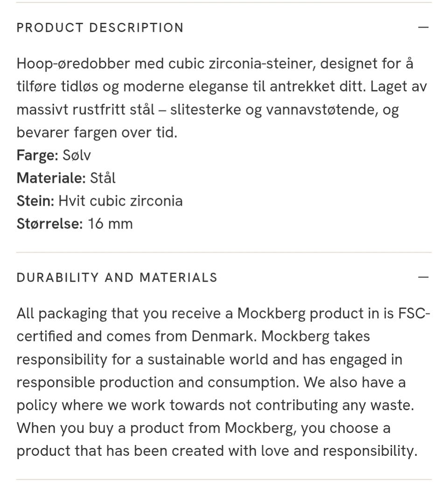
Task: Click the PRODUCT DESCRIPTION section heading
Action: pyautogui.click(x=100, y=28)
